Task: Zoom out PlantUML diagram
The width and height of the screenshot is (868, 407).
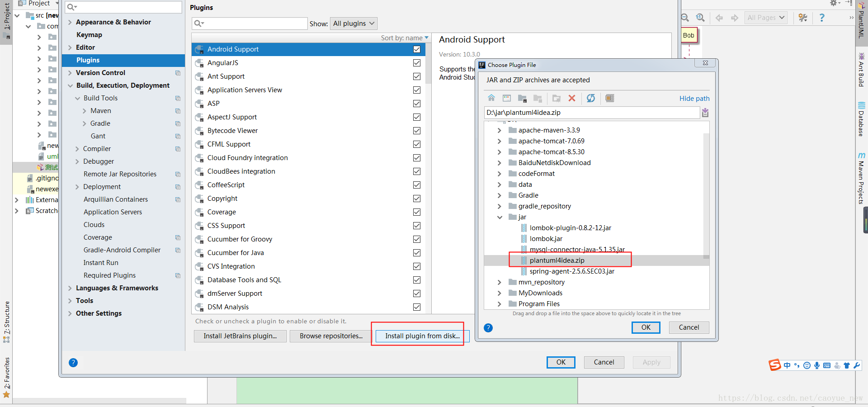Action: point(685,18)
